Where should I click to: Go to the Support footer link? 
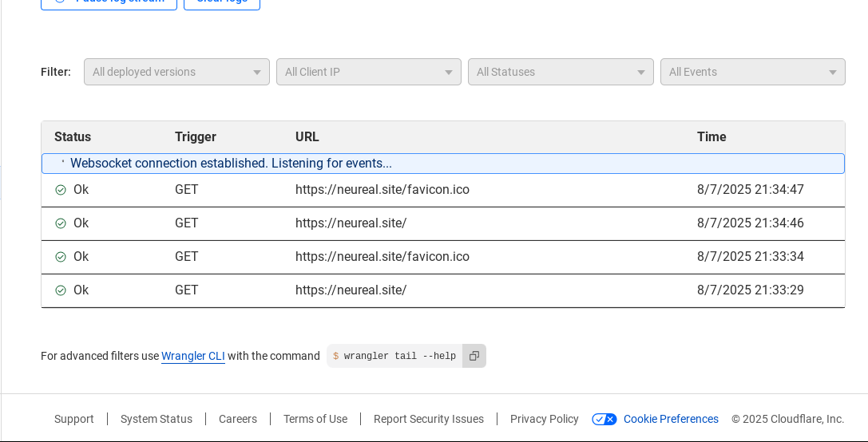74,419
